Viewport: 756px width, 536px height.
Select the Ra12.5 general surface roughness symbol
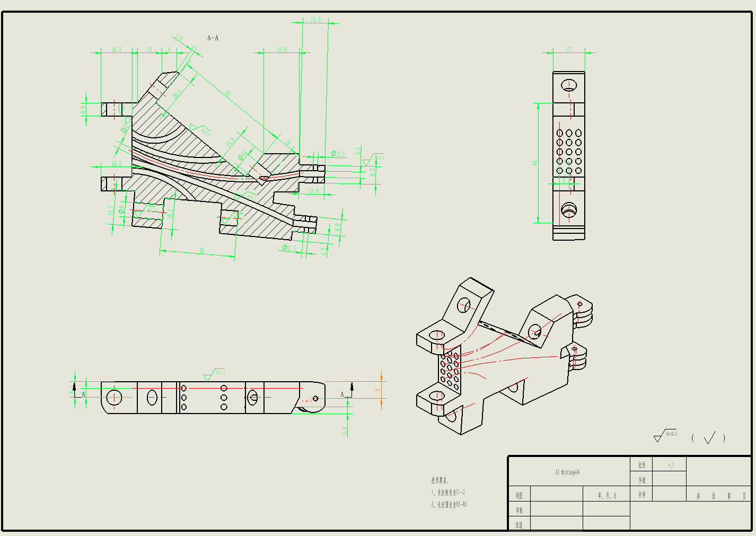click(665, 436)
